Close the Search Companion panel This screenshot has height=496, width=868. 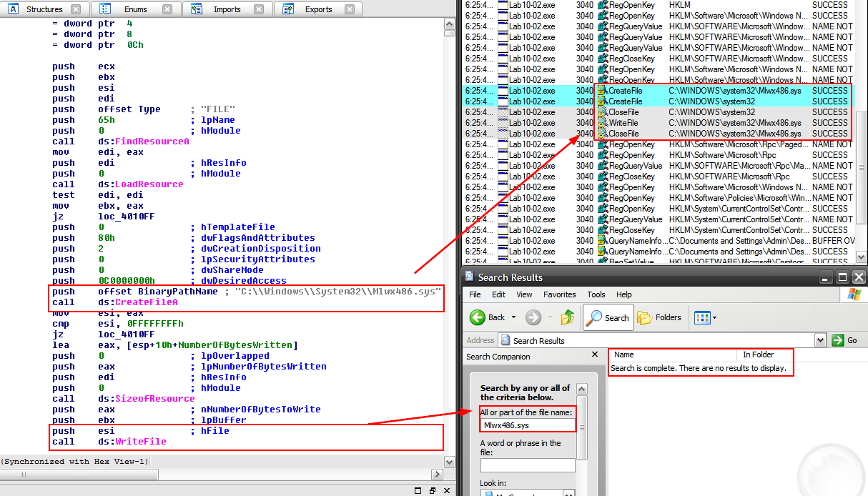pos(594,355)
